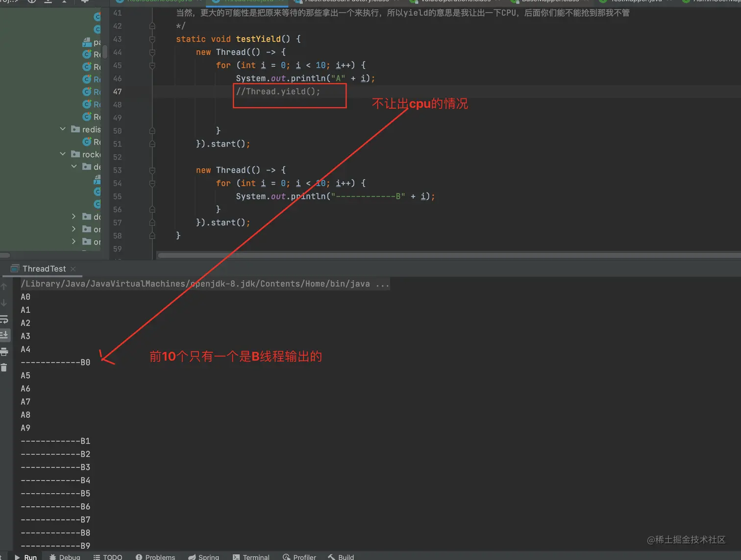
Task: Open the Terminal tool window
Action: click(x=251, y=557)
